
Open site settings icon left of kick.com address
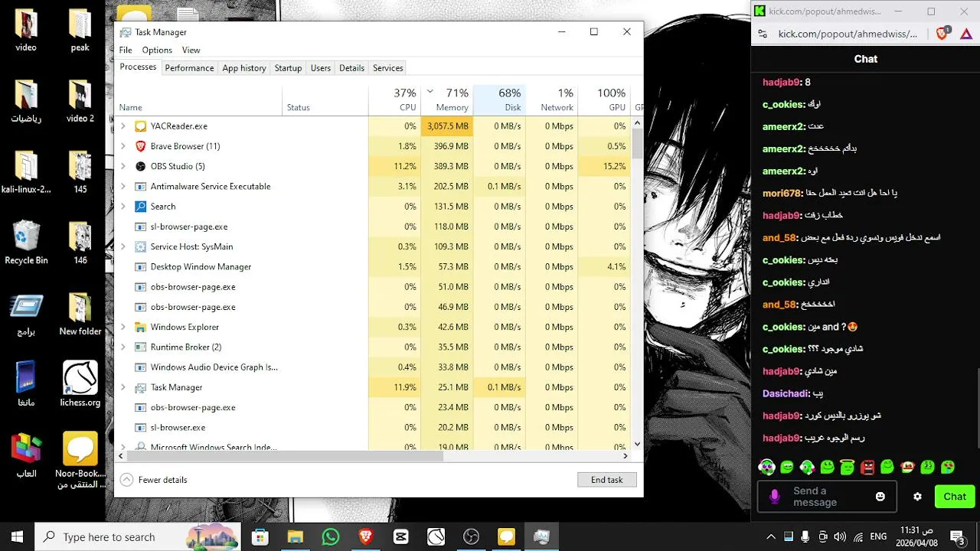click(762, 34)
